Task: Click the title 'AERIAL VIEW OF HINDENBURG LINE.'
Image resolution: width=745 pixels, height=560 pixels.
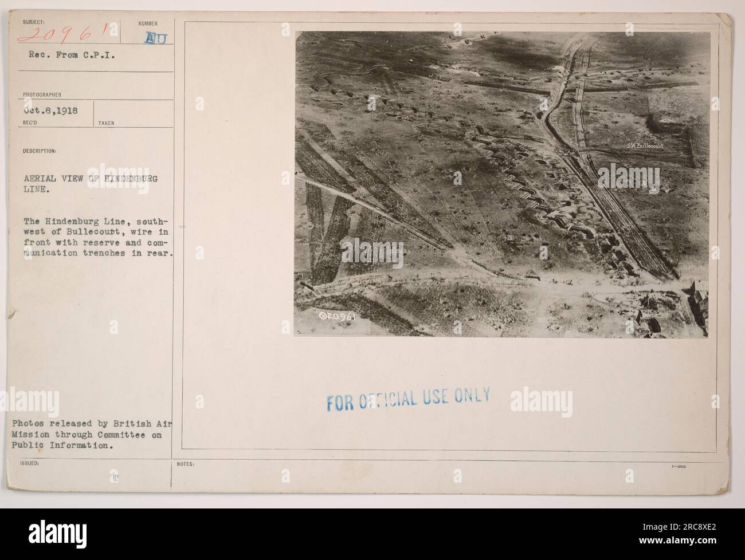Action: point(89,184)
